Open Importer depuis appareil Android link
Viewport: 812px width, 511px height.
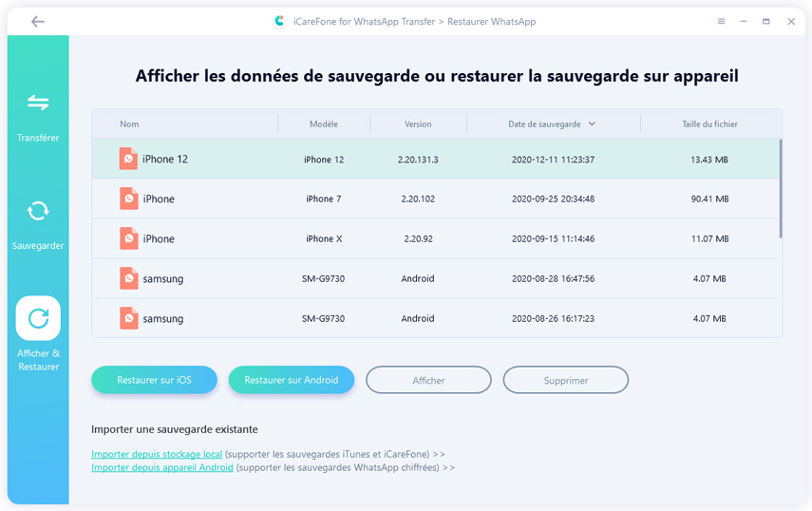[x=162, y=467]
